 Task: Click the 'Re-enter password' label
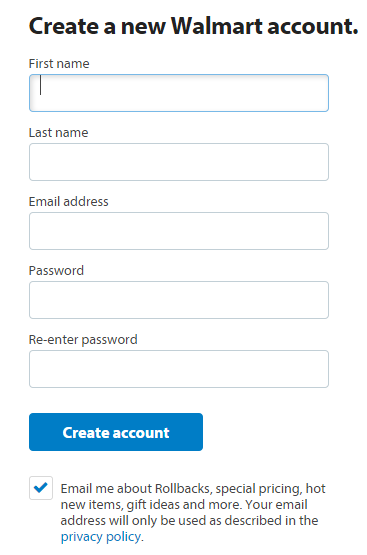click(83, 340)
